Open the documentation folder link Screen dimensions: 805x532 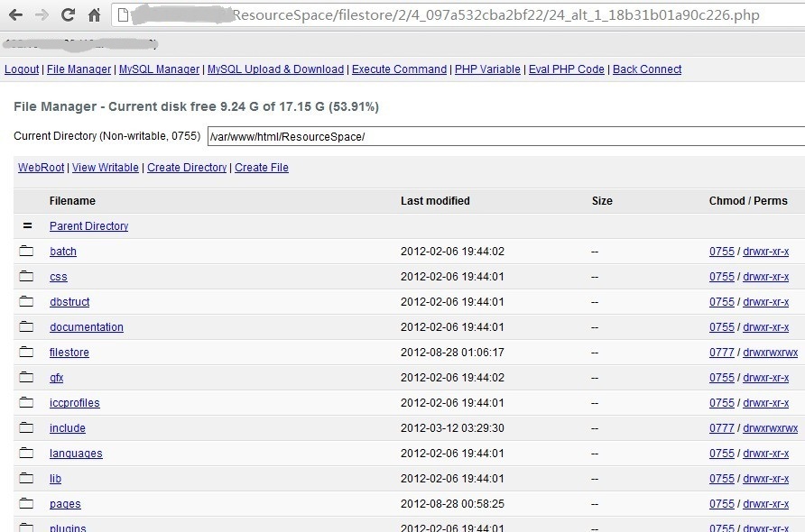click(87, 327)
